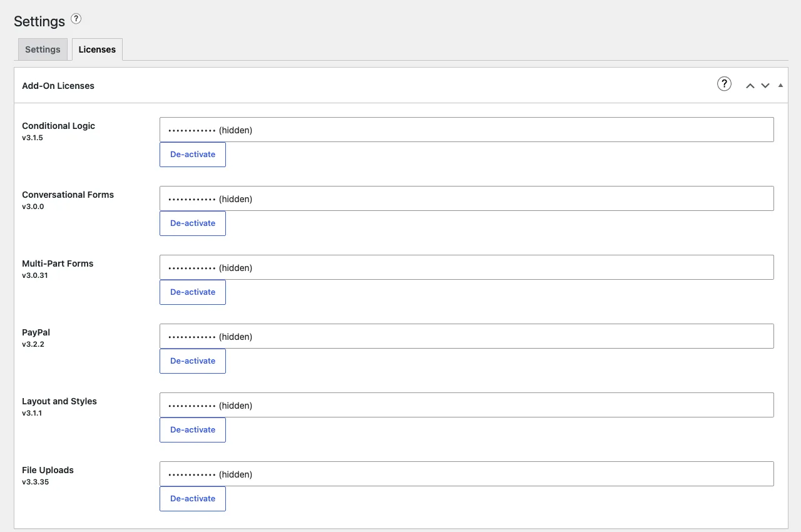Viewport: 801px width, 532px height.
Task: Collapse the Add-On Licenses panel
Action: tap(780, 85)
